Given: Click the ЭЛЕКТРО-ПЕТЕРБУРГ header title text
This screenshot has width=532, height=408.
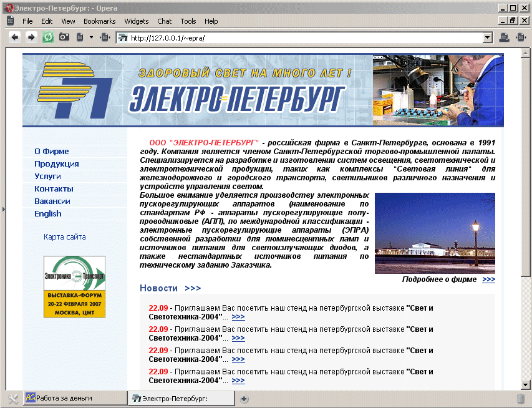Looking at the screenshot, I should [237, 99].
